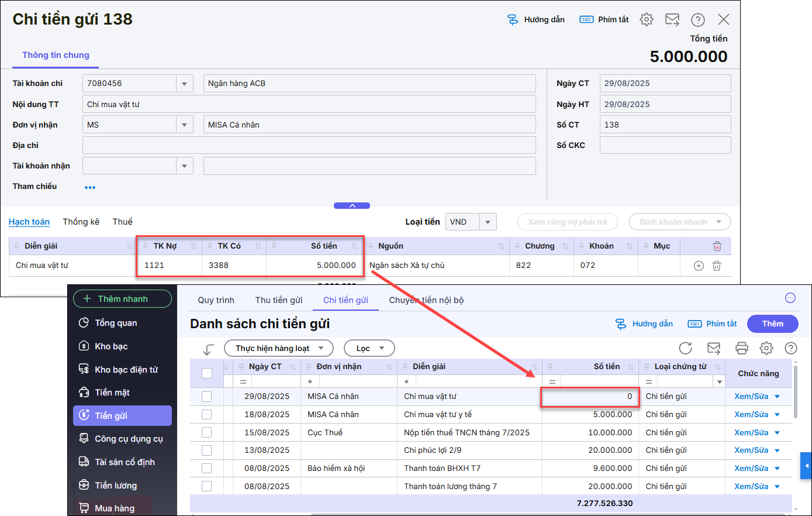Check the 18/08/2025 MISA Cá nhân row
Screen dimensions: 812x516
(x=207, y=415)
